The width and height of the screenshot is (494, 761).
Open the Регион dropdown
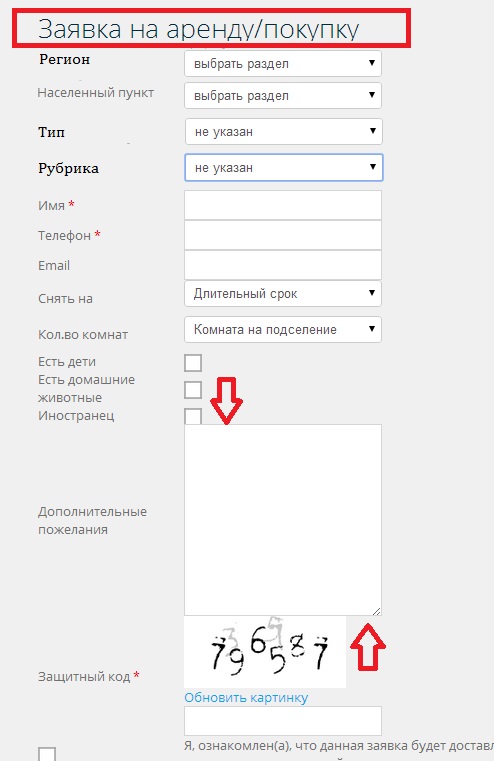pos(283,64)
